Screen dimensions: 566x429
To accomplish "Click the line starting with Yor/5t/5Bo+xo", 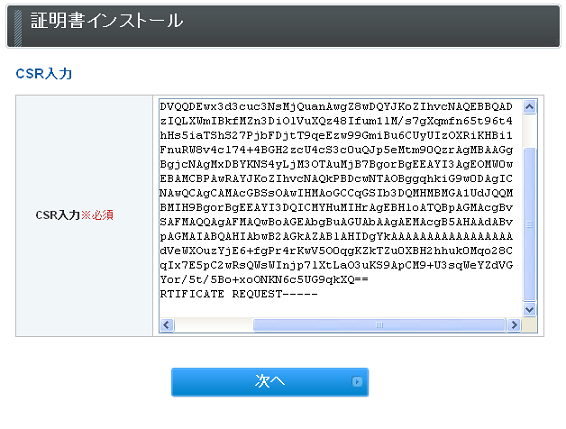I will coord(264,280).
